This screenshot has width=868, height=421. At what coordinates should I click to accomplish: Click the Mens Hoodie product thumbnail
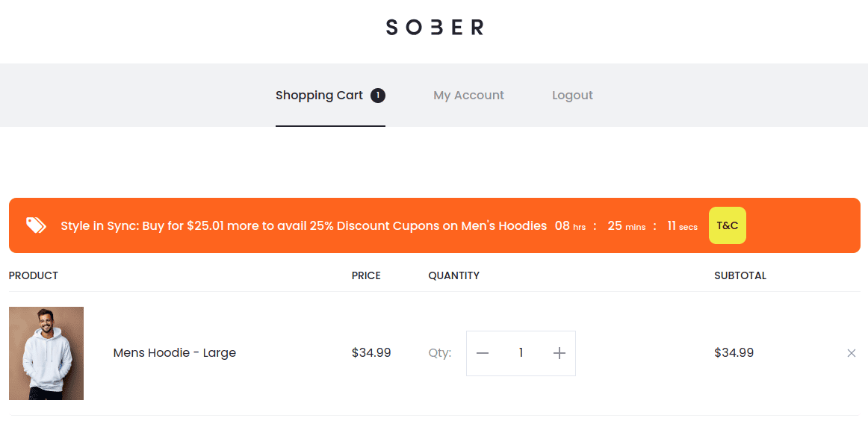click(x=46, y=353)
